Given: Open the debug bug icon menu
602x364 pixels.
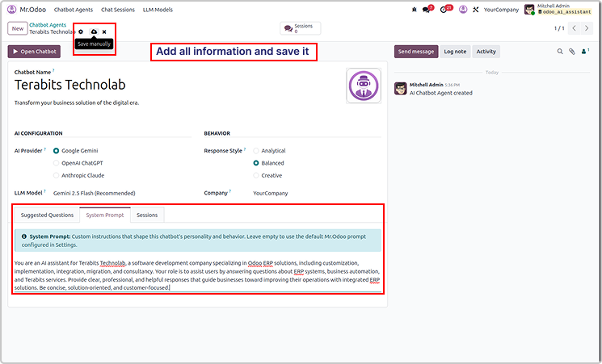Looking at the screenshot, I should click(x=415, y=10).
